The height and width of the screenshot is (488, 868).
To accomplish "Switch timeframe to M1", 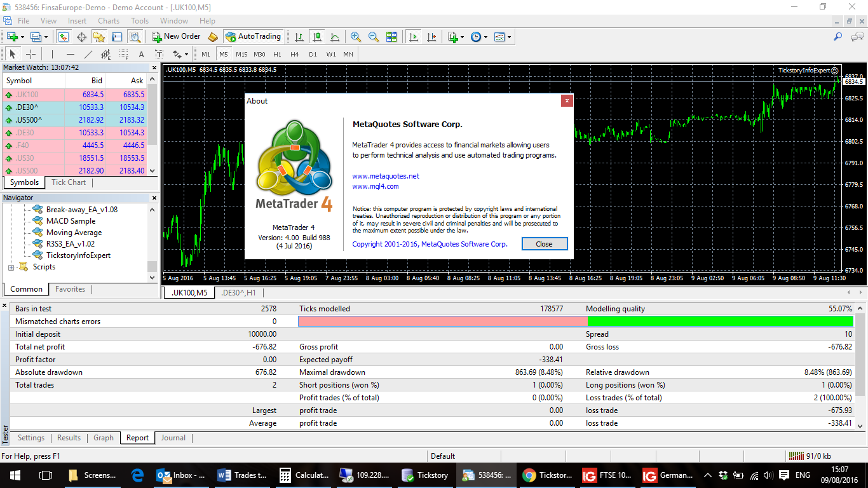I will (x=206, y=54).
